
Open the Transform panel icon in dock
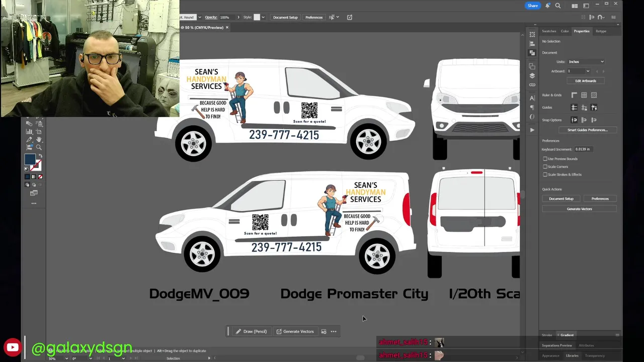532,35
